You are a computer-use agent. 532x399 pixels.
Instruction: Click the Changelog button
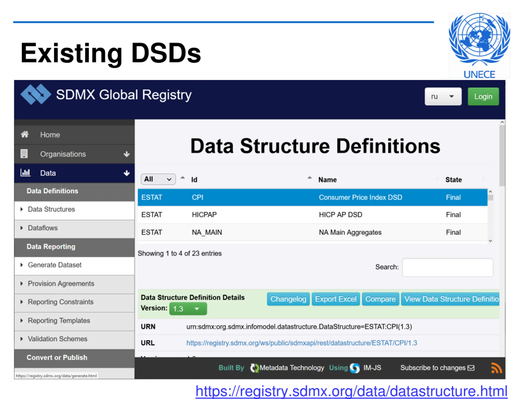288,299
